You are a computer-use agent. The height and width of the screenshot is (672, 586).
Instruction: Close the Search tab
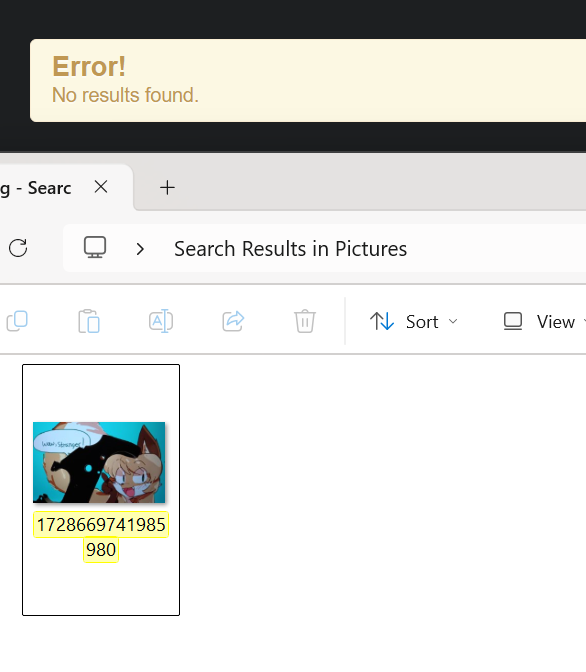tap(101, 187)
